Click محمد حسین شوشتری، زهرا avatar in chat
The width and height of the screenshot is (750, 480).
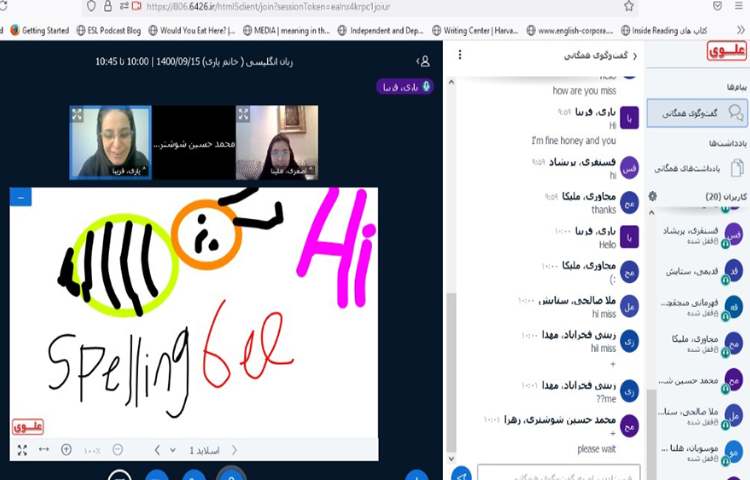[x=629, y=425]
